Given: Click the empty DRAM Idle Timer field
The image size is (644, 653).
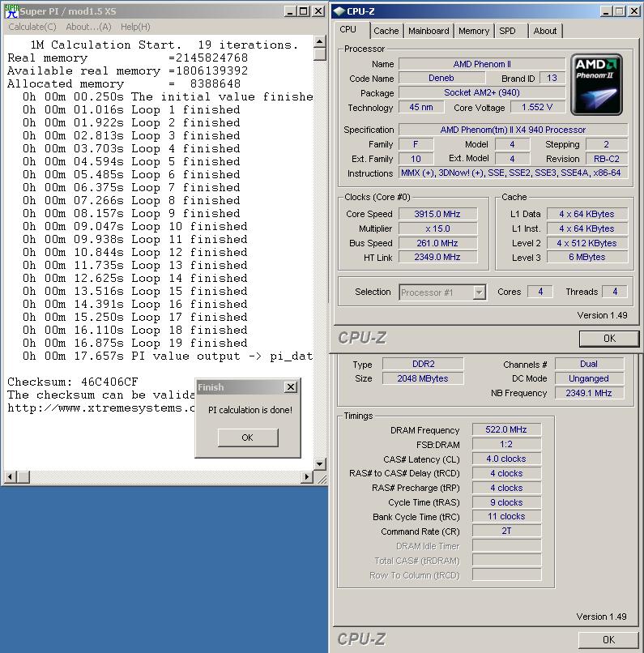Looking at the screenshot, I should (506, 545).
